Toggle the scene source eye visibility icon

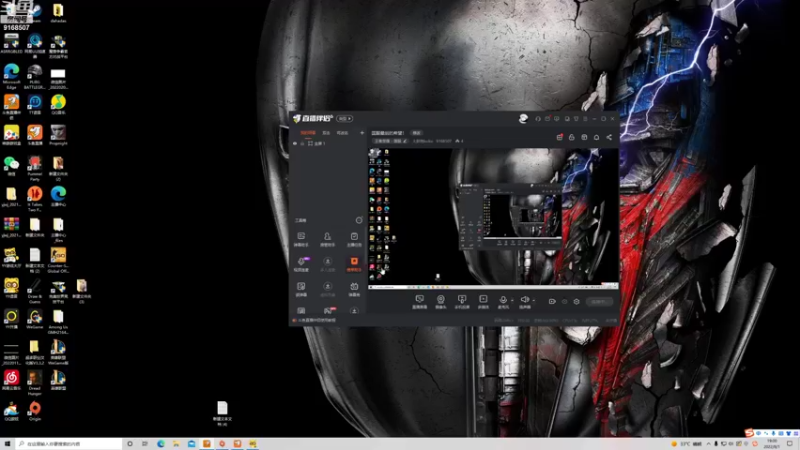coord(295,144)
